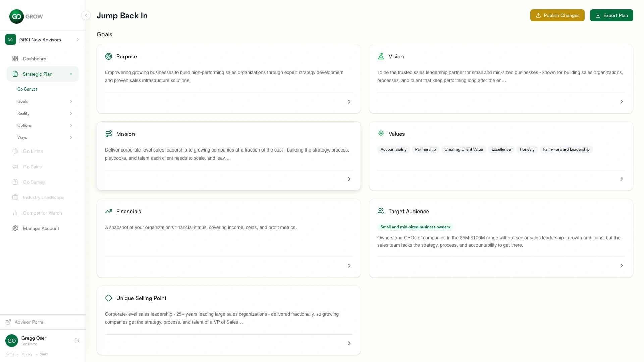Open the Advisor Portal link
Image resolution: width=644 pixels, height=362 pixels.
tap(30, 322)
